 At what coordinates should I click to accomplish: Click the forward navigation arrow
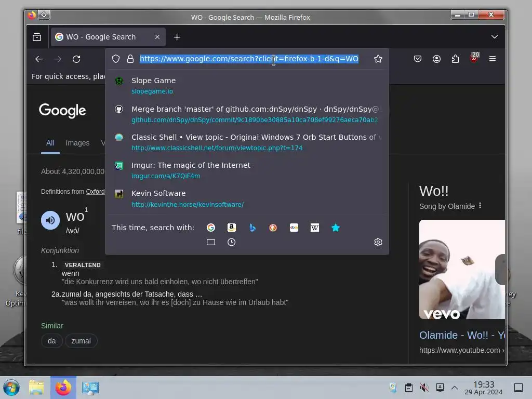pyautogui.click(x=58, y=59)
